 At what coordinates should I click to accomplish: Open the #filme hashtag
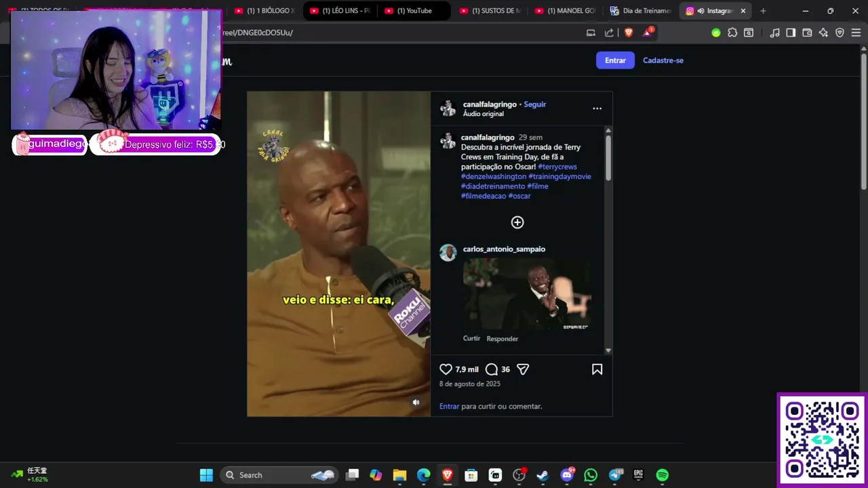[538, 186]
